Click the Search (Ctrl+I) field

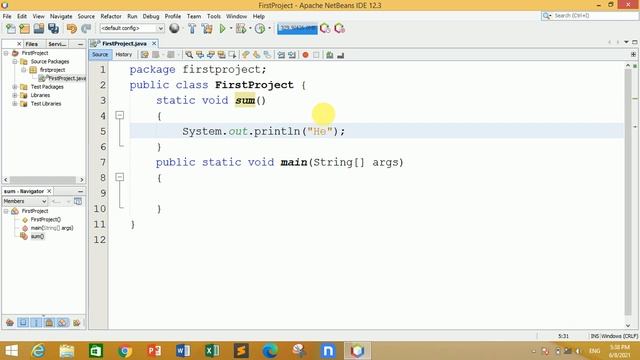589,16
